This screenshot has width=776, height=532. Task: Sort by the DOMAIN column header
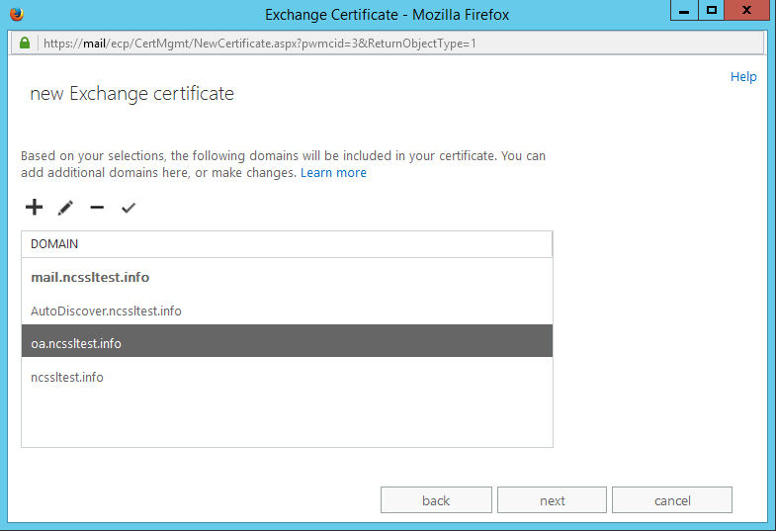click(x=287, y=243)
